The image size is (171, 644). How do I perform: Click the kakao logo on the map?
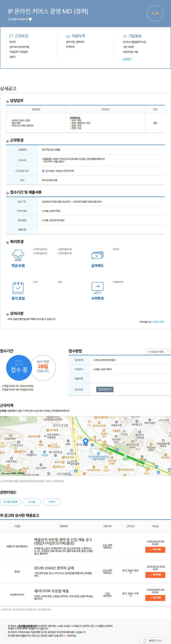[x=21, y=473]
